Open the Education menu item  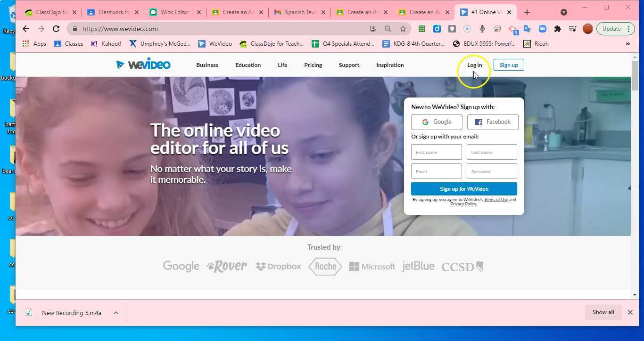point(248,65)
